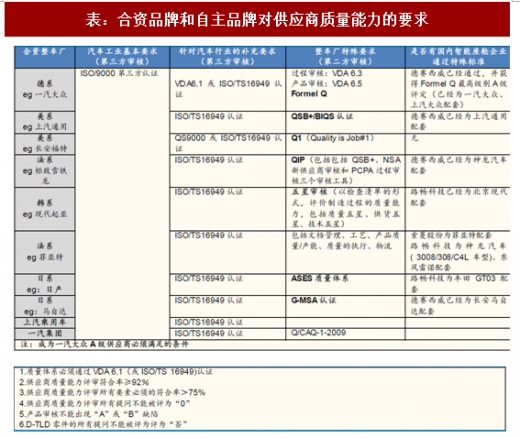The height and width of the screenshot is (438, 520).
Task: Click the row cell 法系 eg 标致雪铁龙
Action: click(x=45, y=171)
